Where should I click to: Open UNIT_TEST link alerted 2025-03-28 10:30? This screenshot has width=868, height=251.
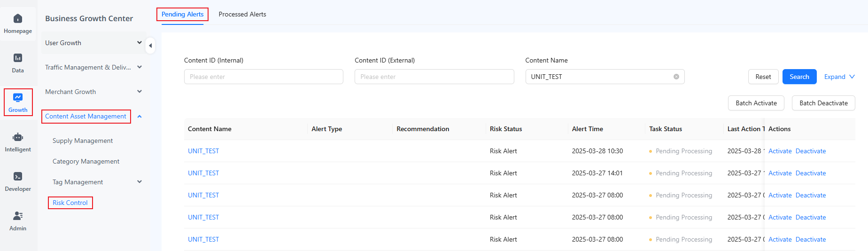point(203,151)
